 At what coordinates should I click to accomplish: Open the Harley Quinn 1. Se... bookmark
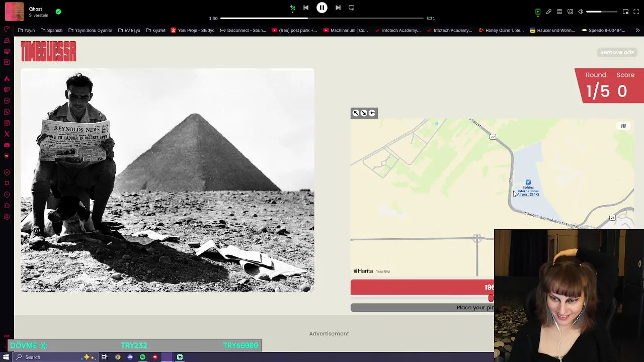click(501, 30)
